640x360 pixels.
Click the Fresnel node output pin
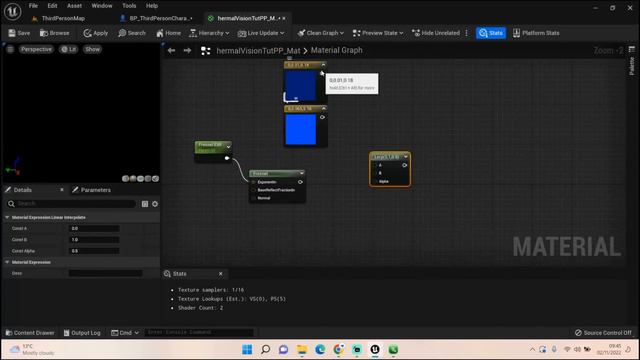(300, 182)
